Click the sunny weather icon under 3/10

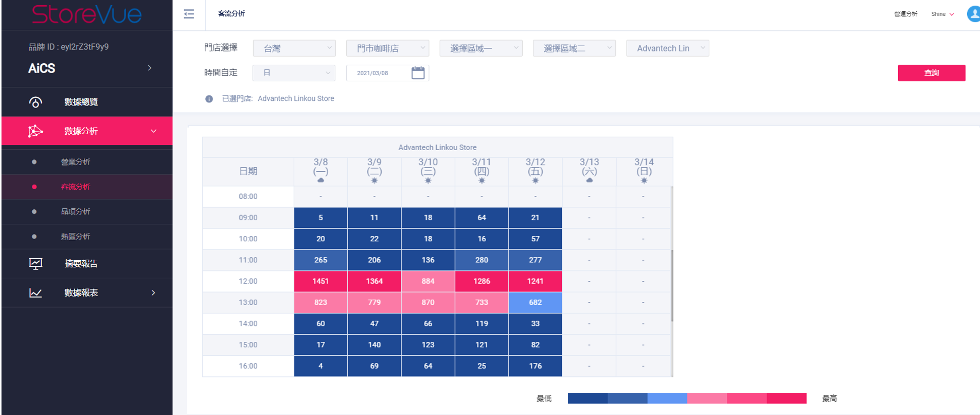(428, 181)
